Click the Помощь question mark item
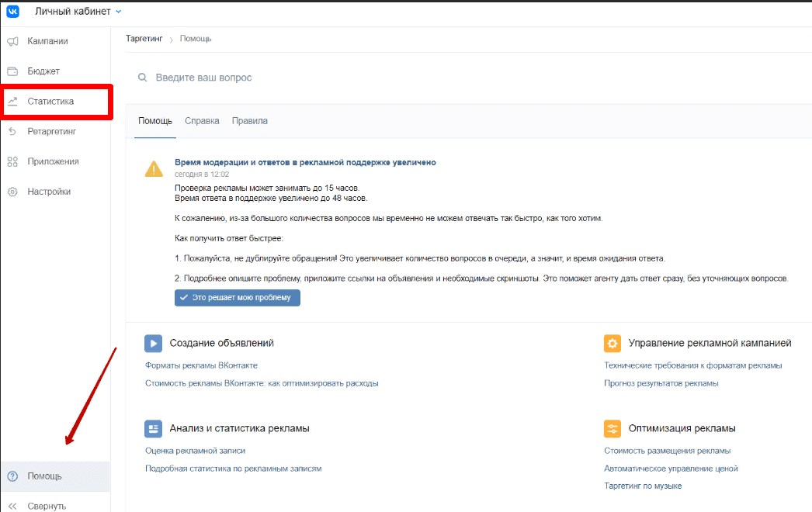812x512 pixels. click(44, 476)
